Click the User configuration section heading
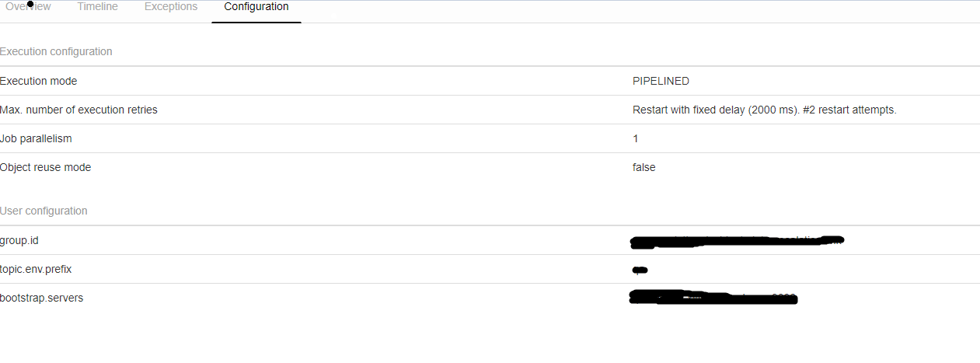Viewport: 980px width, 363px height. [x=44, y=211]
